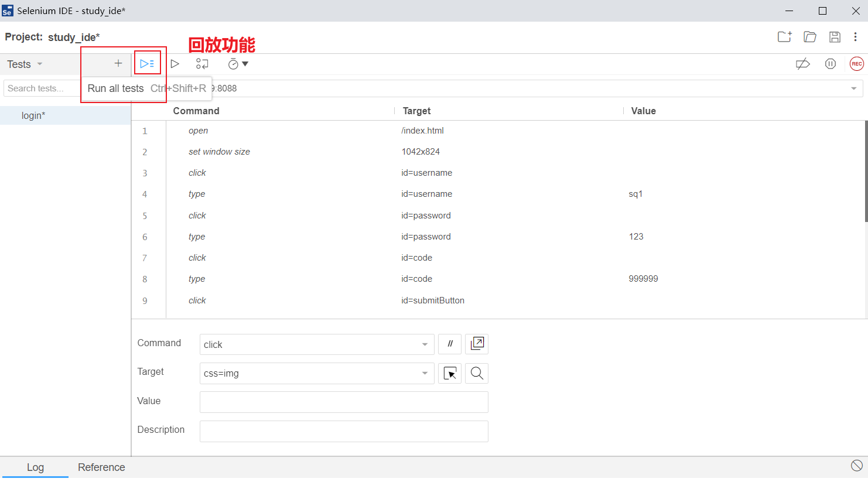Image resolution: width=868 pixels, height=492 pixels.
Task: Open the three-dot more options menu
Action: [855, 37]
